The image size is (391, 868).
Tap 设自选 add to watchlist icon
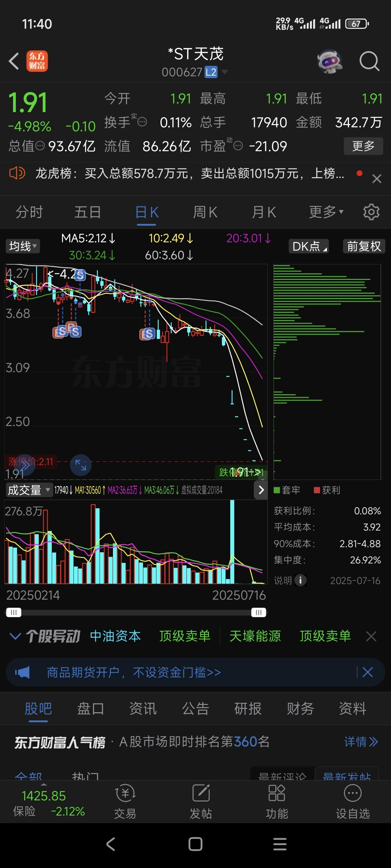353,801
